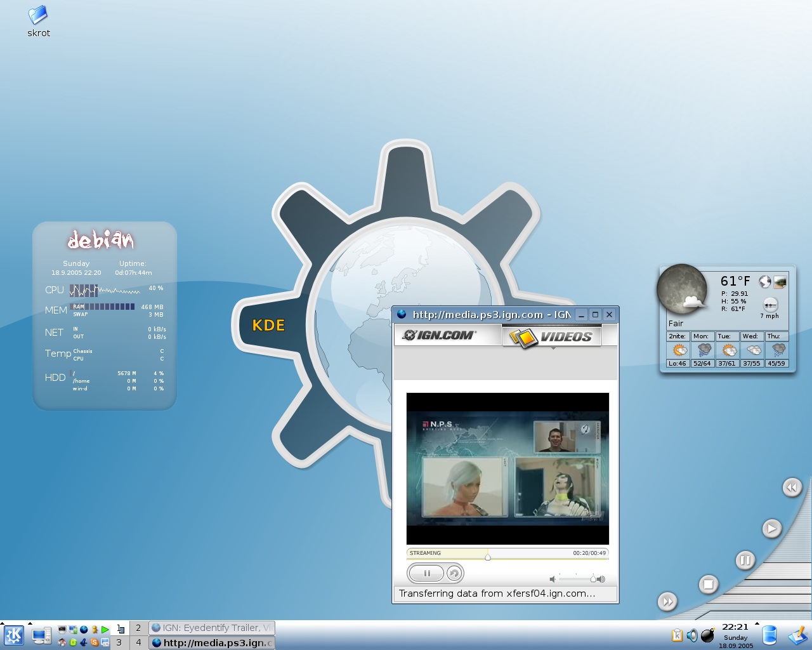This screenshot has height=650, width=812.
Task: Click the black bomb tray icon
Action: tap(708, 635)
